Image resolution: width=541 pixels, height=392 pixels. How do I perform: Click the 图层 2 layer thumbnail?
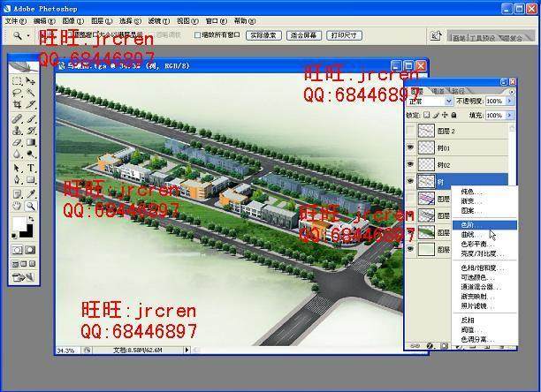click(x=426, y=131)
